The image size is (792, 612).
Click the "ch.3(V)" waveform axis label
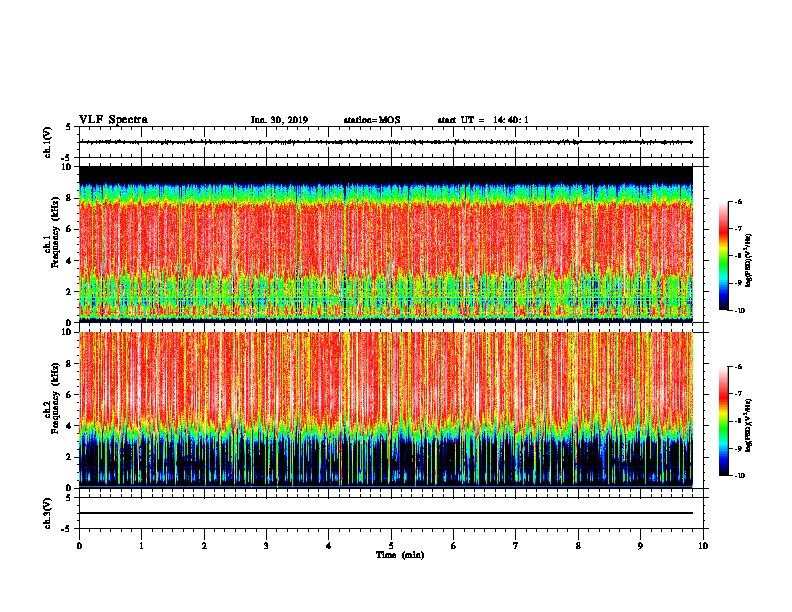pyautogui.click(x=47, y=513)
